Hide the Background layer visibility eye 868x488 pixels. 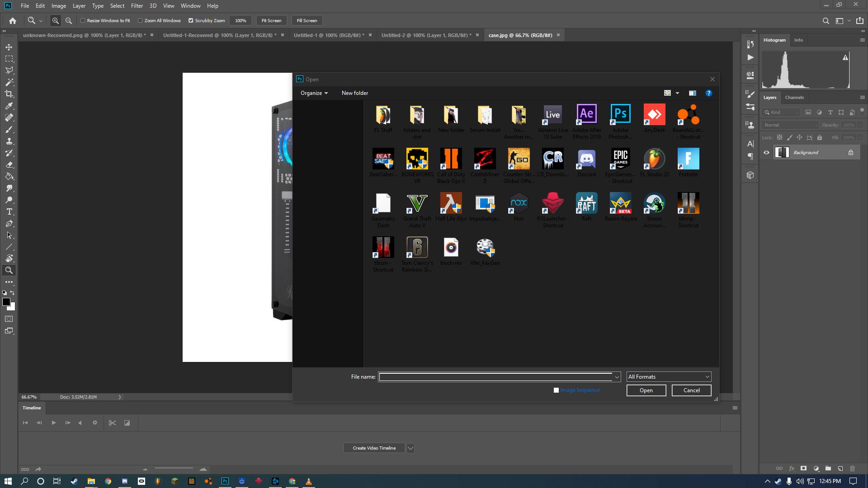766,152
